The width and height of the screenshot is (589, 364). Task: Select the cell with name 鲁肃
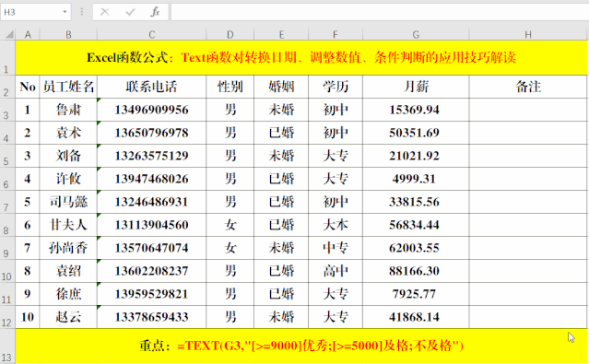(x=68, y=110)
